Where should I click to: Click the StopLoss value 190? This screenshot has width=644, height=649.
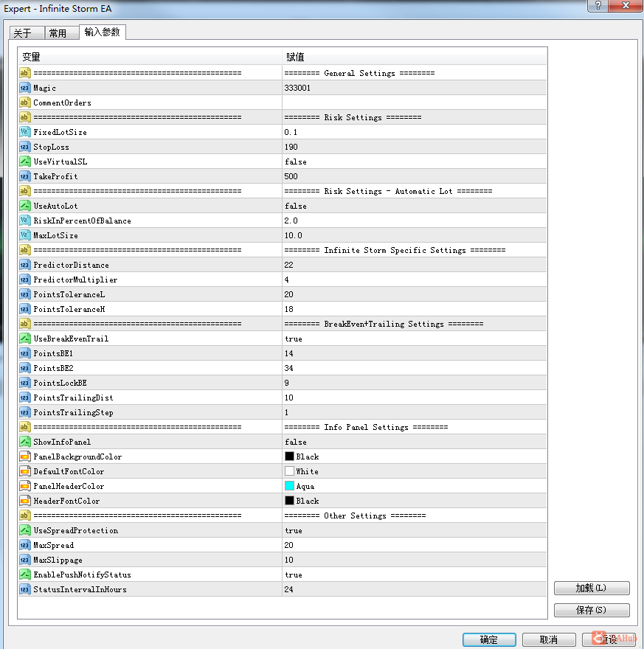point(291,147)
